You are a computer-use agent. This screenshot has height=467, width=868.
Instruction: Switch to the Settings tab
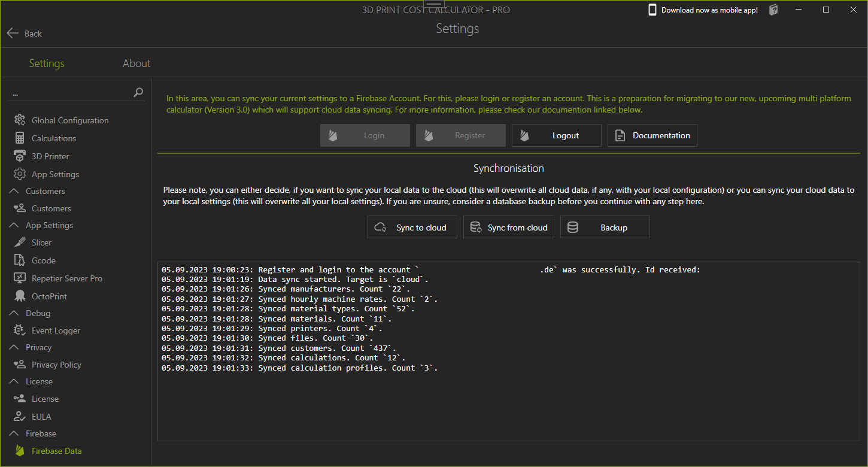coord(47,63)
